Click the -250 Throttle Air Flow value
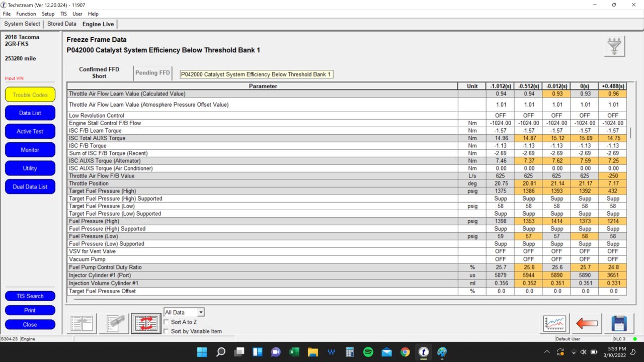 click(x=613, y=176)
